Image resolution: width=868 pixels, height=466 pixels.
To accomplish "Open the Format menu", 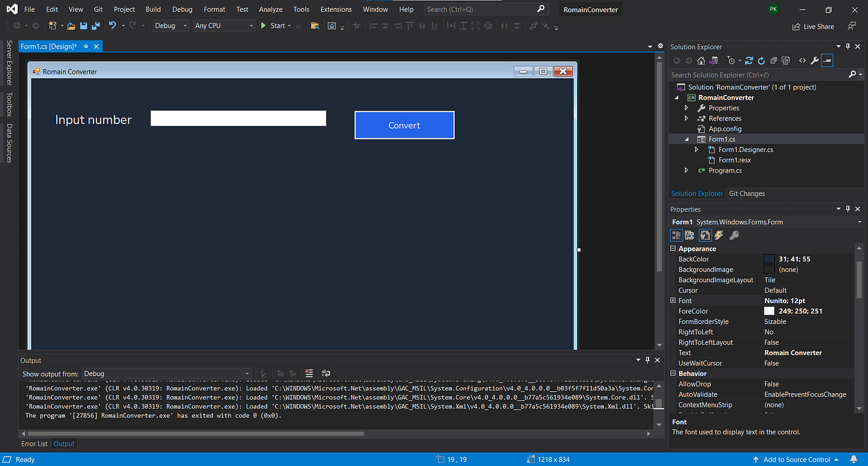I will 214,10.
